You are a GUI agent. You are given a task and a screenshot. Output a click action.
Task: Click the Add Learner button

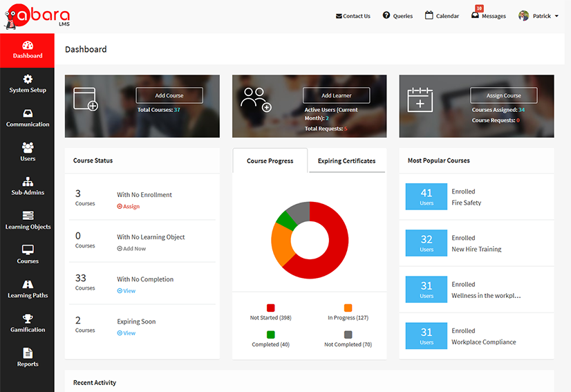click(336, 95)
